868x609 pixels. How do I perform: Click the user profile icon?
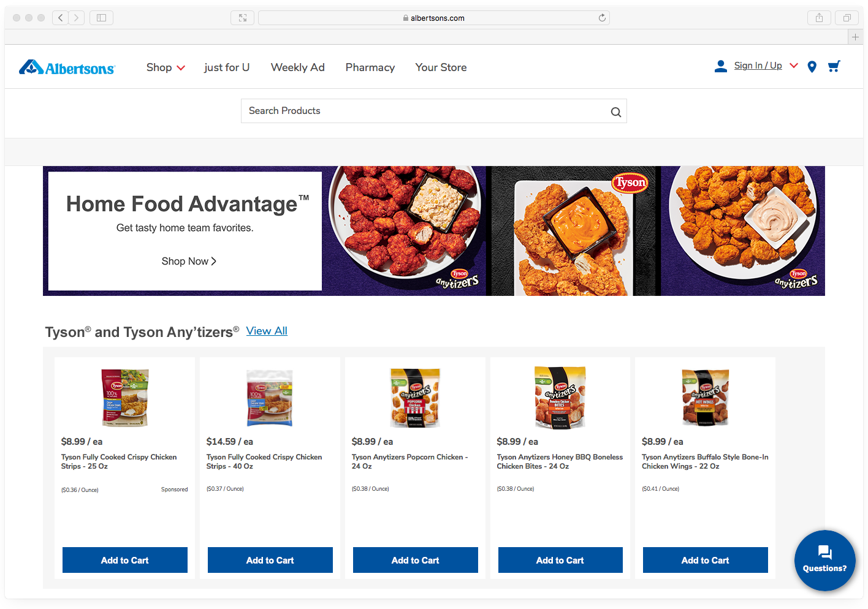point(721,66)
